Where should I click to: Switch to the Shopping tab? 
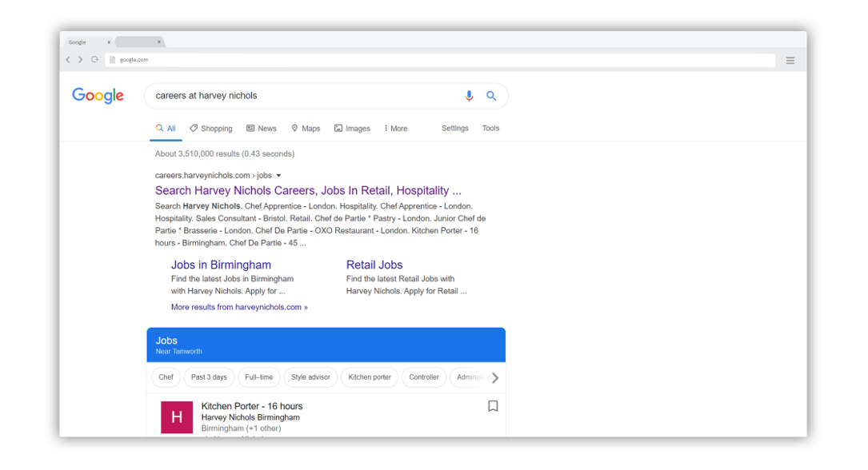tap(211, 128)
